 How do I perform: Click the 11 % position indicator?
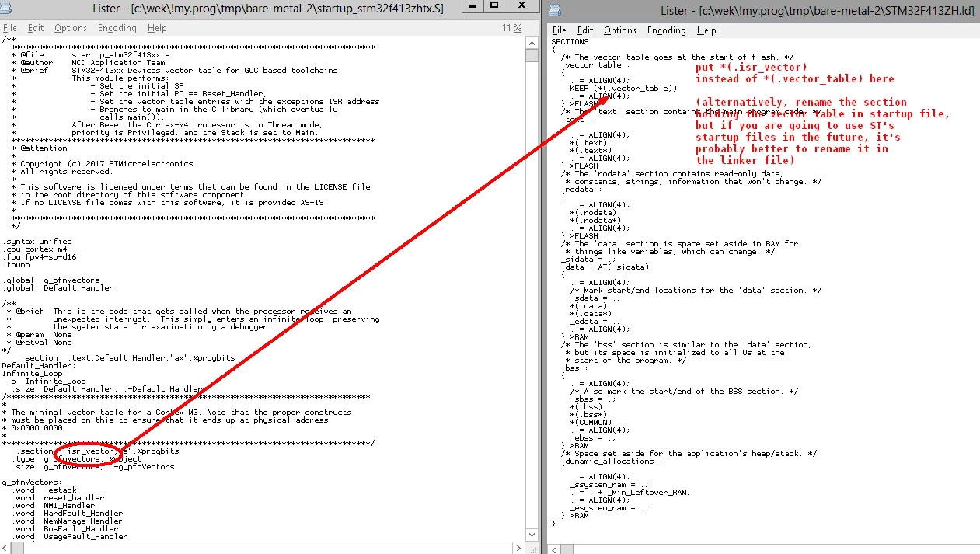pyautogui.click(x=511, y=28)
